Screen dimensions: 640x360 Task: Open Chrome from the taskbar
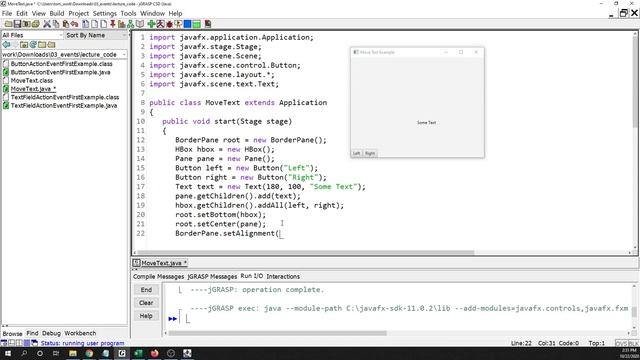[89, 353]
